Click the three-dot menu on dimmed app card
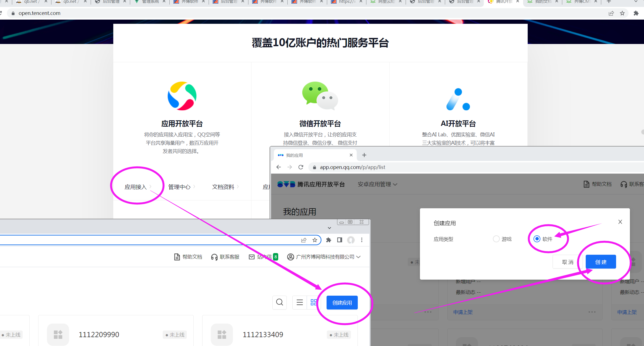Viewport: 644px width, 346px height. click(x=592, y=312)
